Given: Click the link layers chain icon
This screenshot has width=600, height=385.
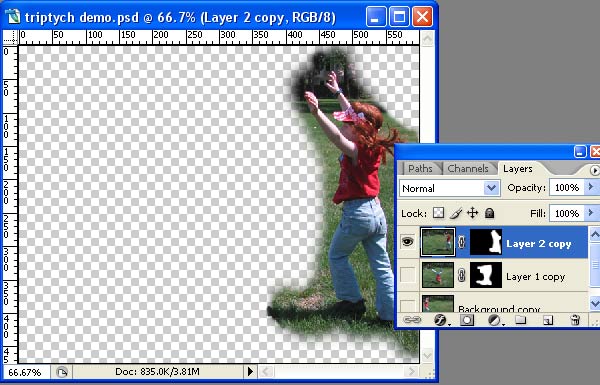Looking at the screenshot, I should [412, 320].
